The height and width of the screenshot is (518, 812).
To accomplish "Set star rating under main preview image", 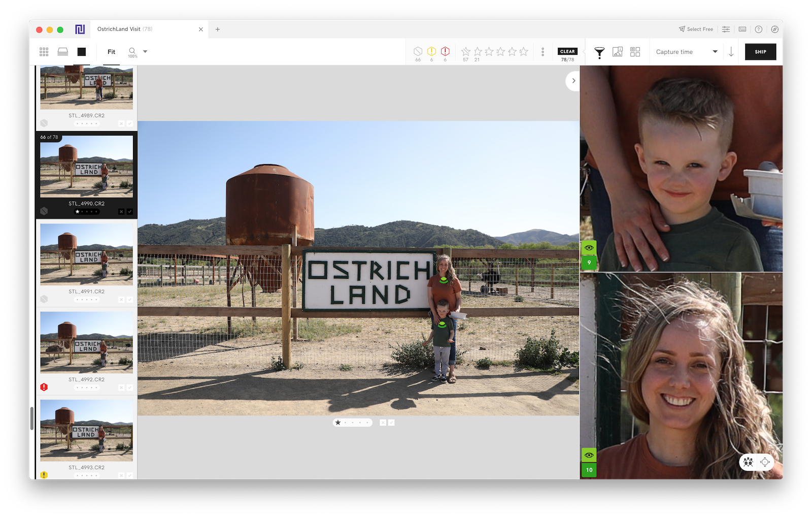I will 353,423.
